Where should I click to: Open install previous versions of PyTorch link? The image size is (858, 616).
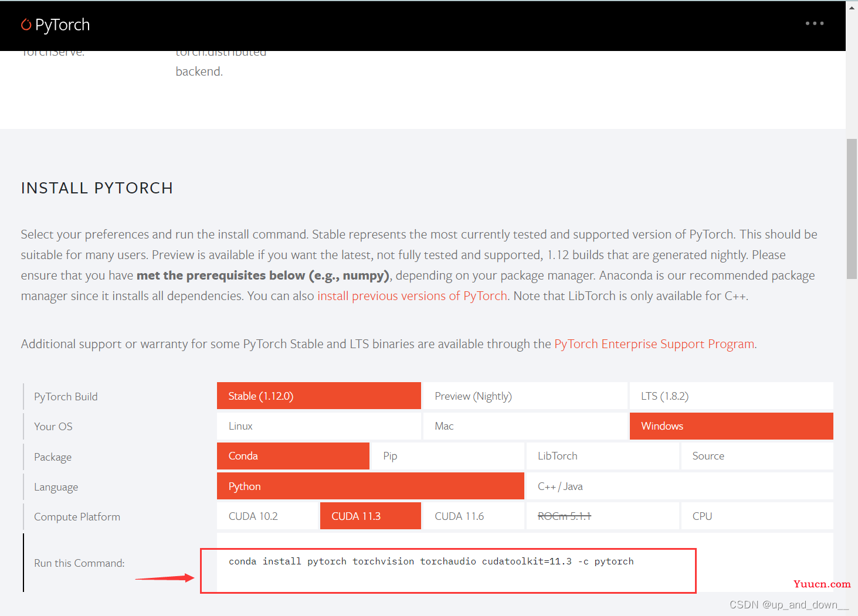point(412,296)
